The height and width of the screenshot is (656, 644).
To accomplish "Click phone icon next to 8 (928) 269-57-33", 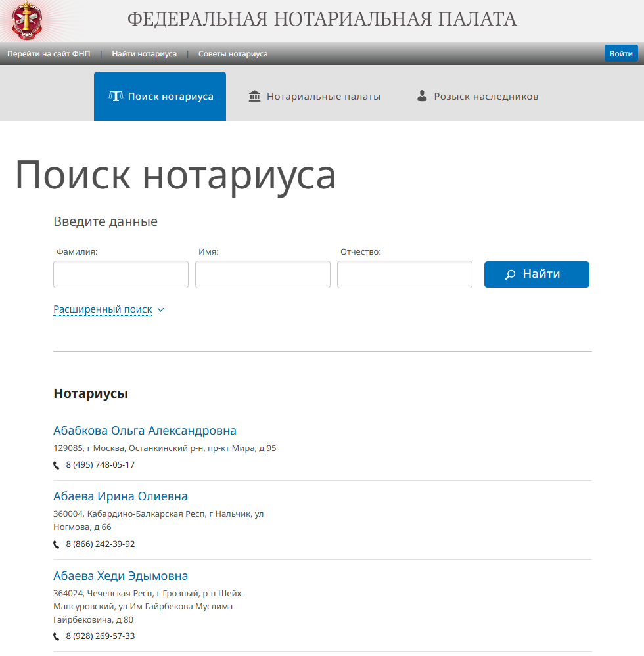I will tap(57, 637).
